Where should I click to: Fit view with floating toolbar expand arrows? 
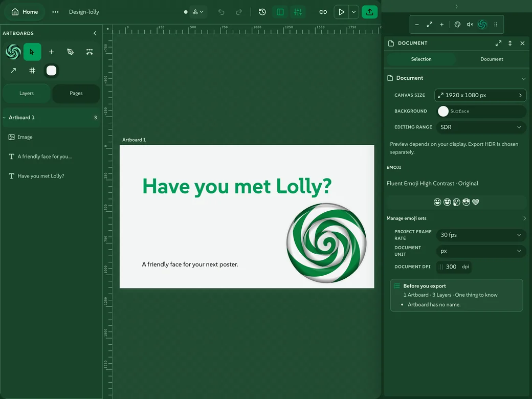click(430, 25)
